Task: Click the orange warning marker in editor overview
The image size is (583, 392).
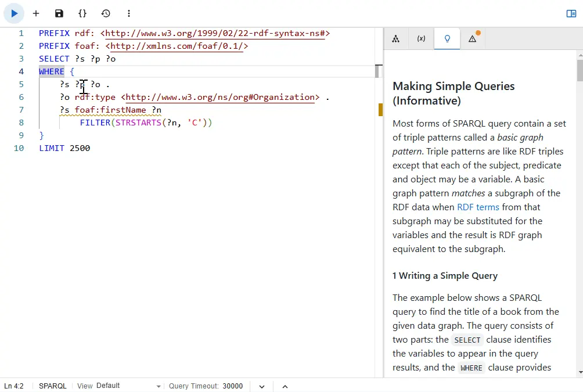Action: coord(380,110)
